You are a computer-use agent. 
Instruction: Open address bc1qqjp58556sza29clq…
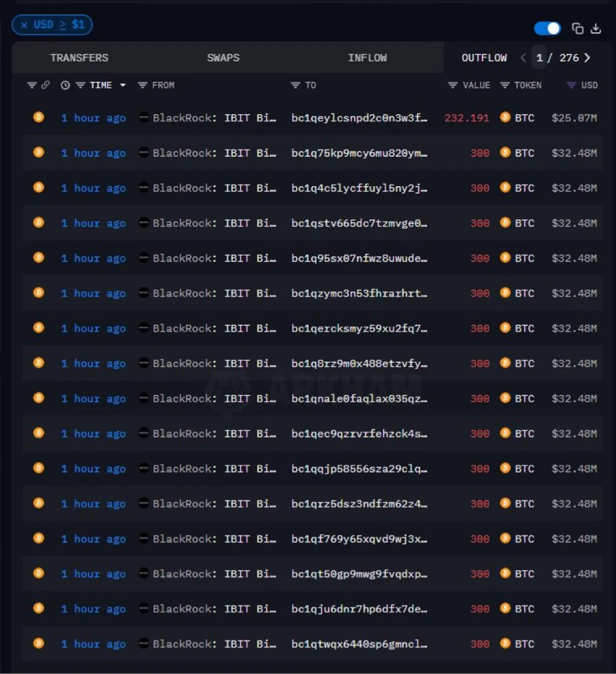click(359, 469)
